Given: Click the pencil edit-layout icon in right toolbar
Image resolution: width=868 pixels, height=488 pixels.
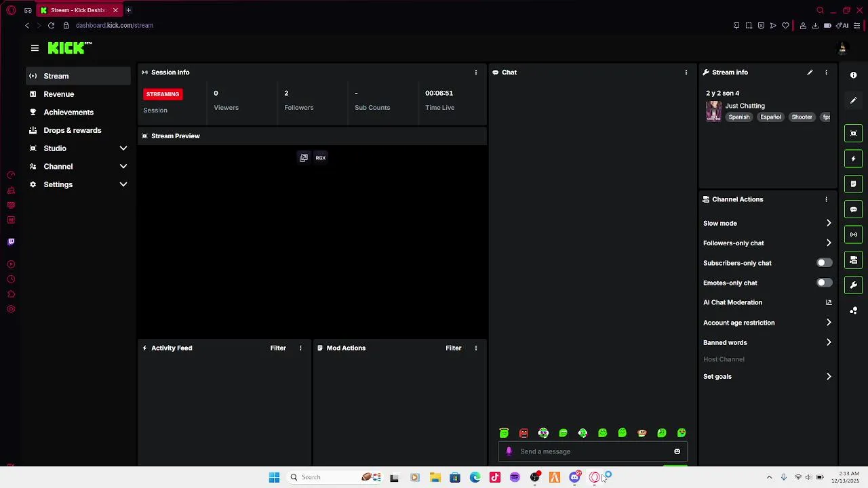Looking at the screenshot, I should 854,100.
